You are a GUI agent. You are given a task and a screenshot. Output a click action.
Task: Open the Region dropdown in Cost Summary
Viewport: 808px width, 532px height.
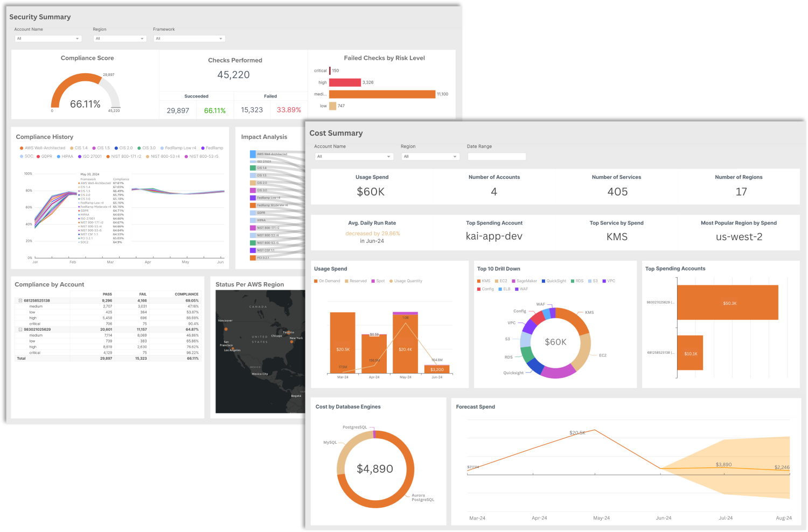tap(430, 156)
